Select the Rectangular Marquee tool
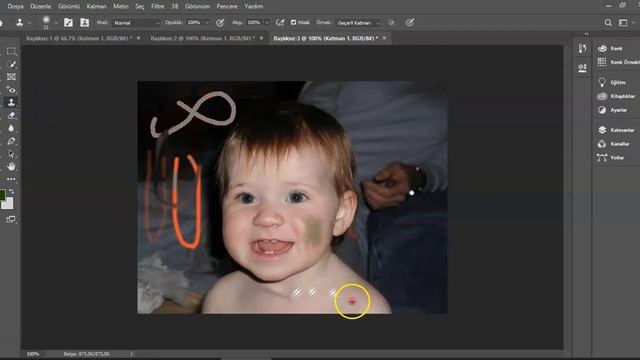The image size is (640, 360). [11, 51]
